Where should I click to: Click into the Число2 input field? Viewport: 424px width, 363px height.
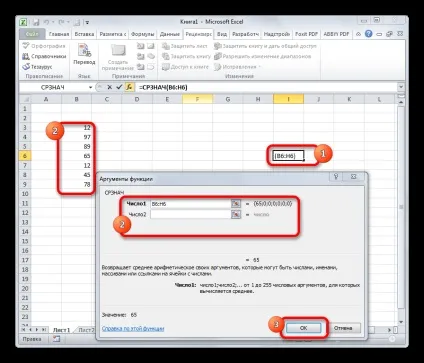click(x=190, y=214)
